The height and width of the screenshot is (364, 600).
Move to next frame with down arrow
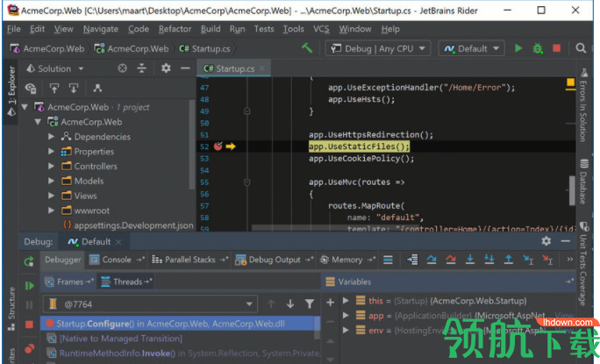click(290, 303)
